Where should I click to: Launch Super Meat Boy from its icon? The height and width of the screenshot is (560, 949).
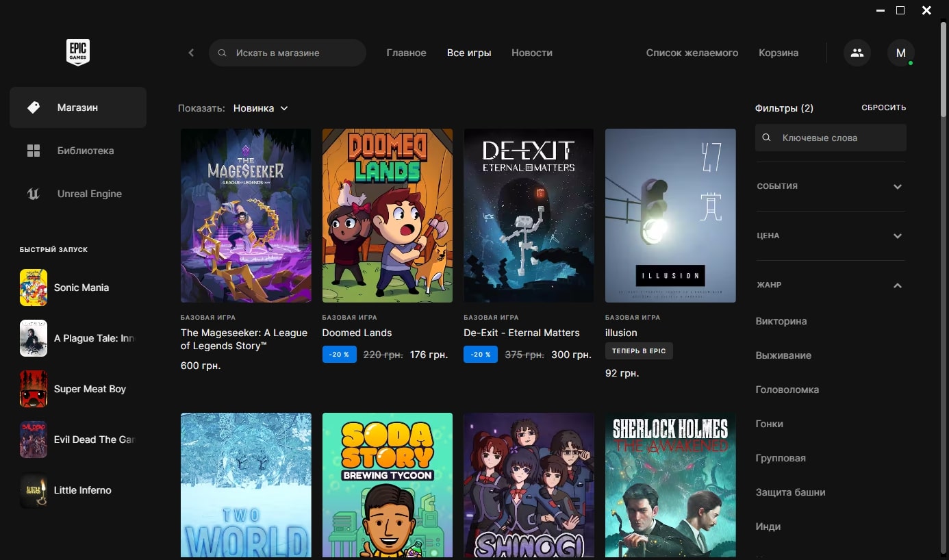(34, 389)
